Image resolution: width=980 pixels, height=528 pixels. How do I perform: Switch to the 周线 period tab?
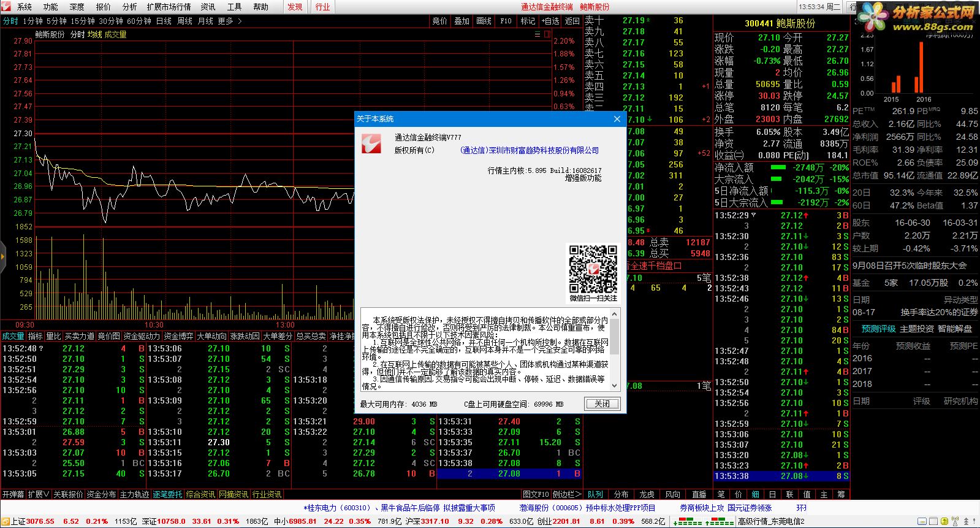(x=184, y=21)
